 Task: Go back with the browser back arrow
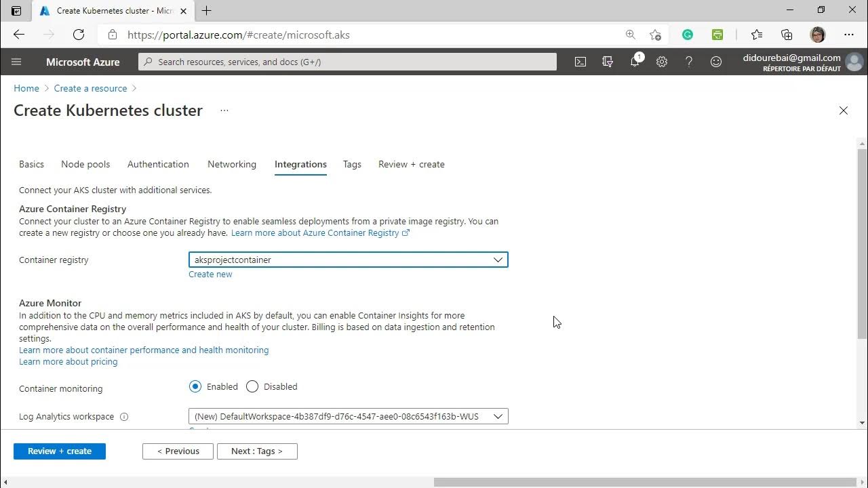[19, 35]
